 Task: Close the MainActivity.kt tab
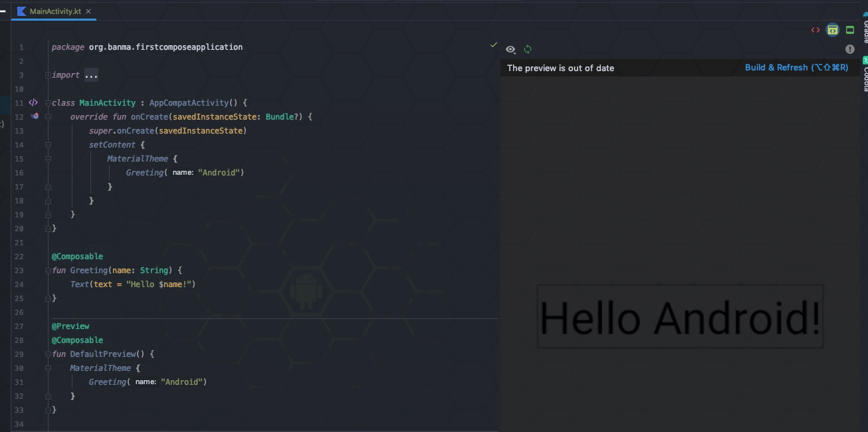point(88,11)
